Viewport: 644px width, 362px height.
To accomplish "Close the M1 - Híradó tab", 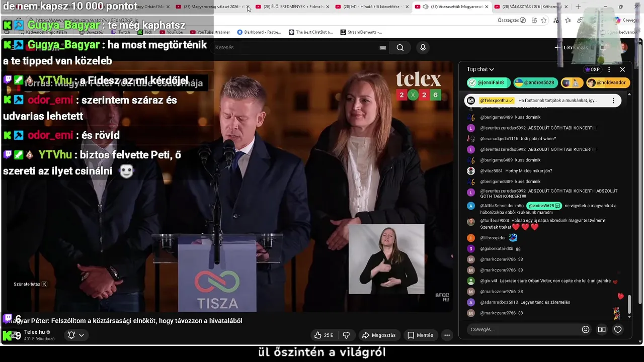I will (x=407, y=7).
